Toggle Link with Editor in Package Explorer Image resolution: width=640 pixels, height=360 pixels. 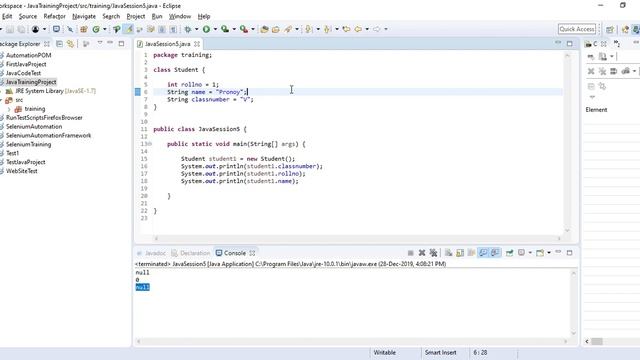[x=70, y=44]
